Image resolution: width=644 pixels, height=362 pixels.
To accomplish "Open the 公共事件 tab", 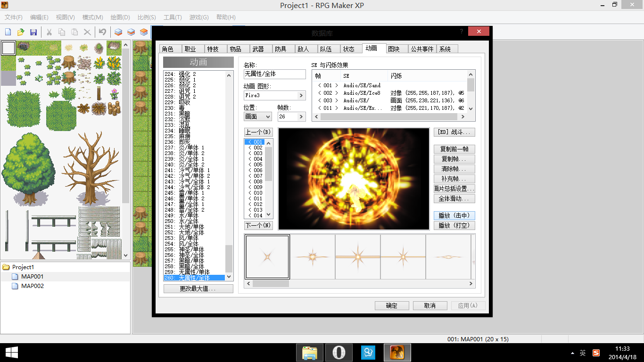I will coord(422,49).
